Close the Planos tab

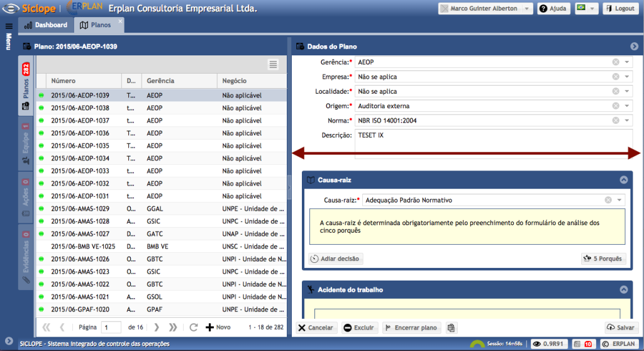click(120, 21)
